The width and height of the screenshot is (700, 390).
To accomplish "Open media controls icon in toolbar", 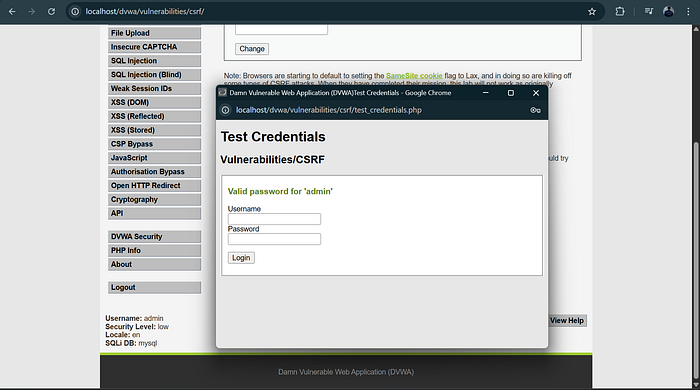I will click(649, 12).
